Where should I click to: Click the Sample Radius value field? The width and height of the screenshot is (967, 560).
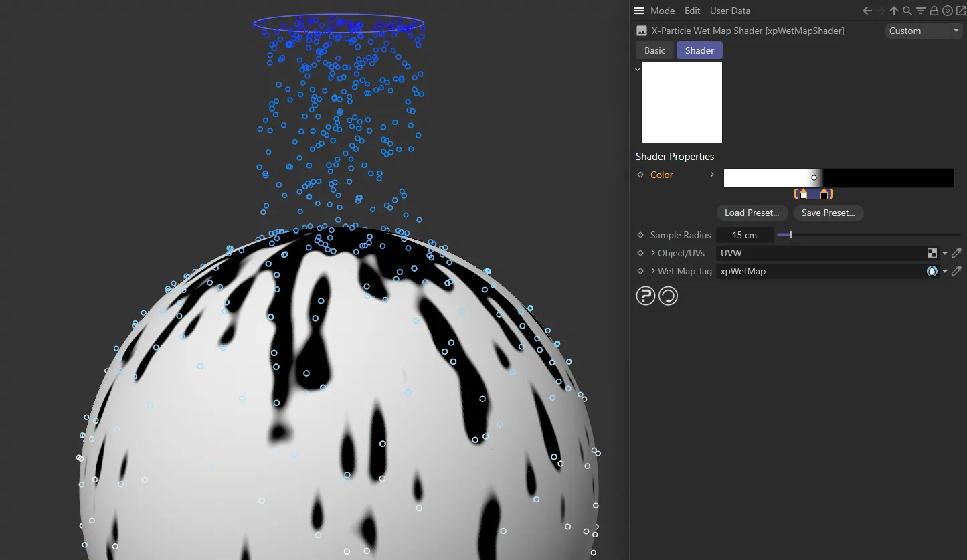click(x=745, y=235)
